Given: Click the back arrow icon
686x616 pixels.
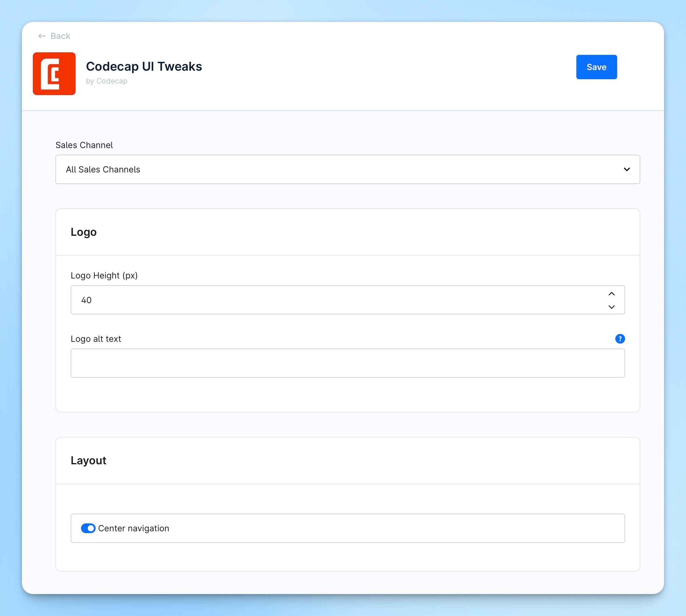Looking at the screenshot, I should pos(42,36).
